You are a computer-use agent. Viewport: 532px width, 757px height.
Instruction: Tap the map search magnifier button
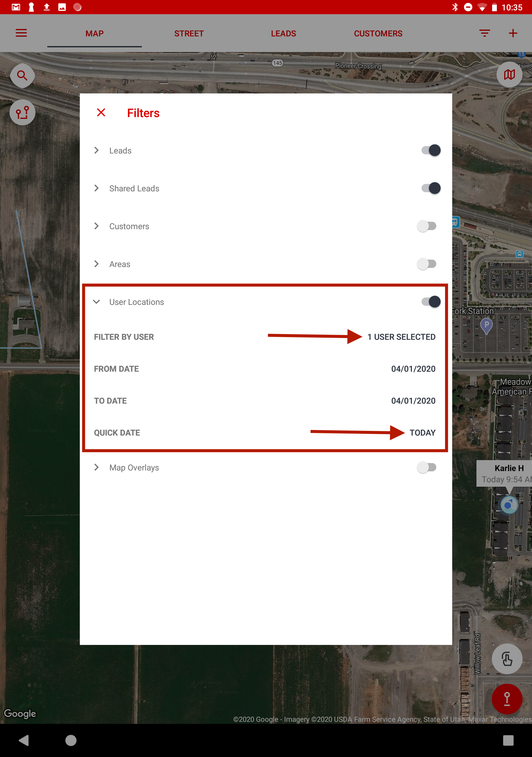22,75
